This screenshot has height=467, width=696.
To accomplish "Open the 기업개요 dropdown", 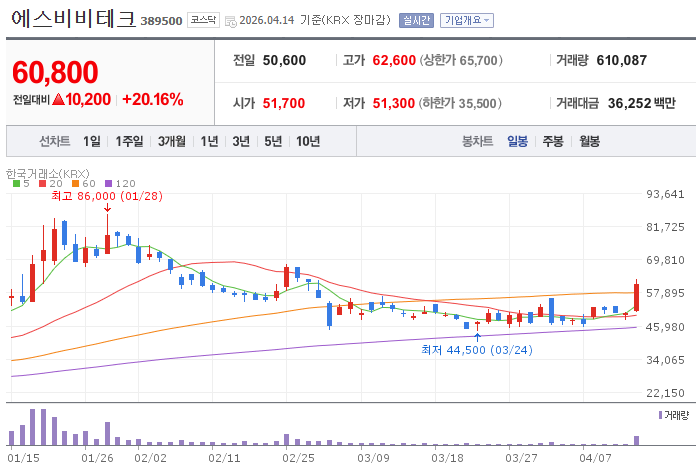I will (x=467, y=20).
